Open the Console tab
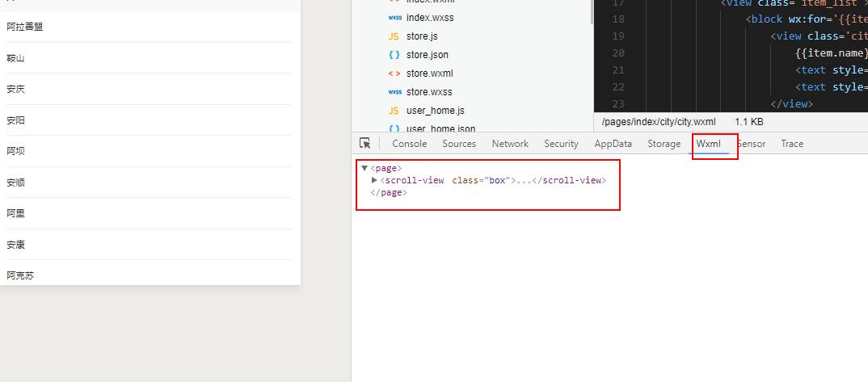 pos(410,144)
